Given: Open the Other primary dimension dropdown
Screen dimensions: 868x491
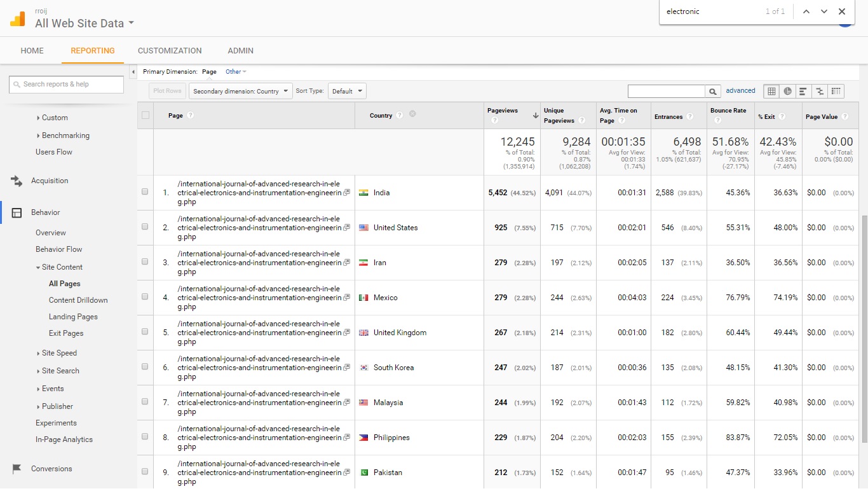Looking at the screenshot, I should click(236, 72).
